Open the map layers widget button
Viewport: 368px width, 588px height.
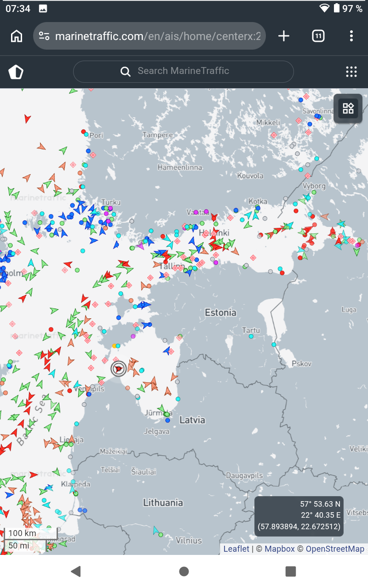(x=348, y=108)
